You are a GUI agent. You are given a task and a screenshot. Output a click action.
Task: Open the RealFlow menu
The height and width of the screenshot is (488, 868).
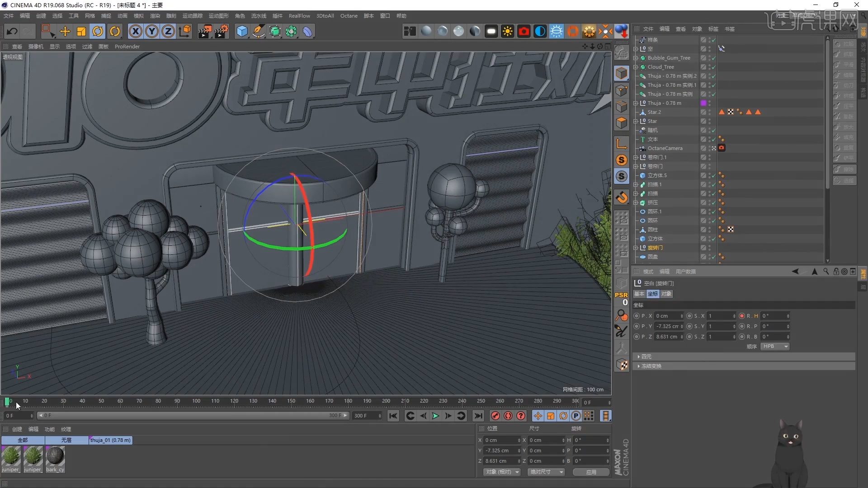[299, 15]
